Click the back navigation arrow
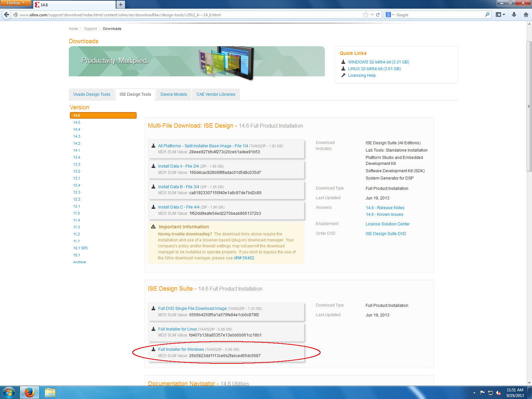 click(6, 14)
